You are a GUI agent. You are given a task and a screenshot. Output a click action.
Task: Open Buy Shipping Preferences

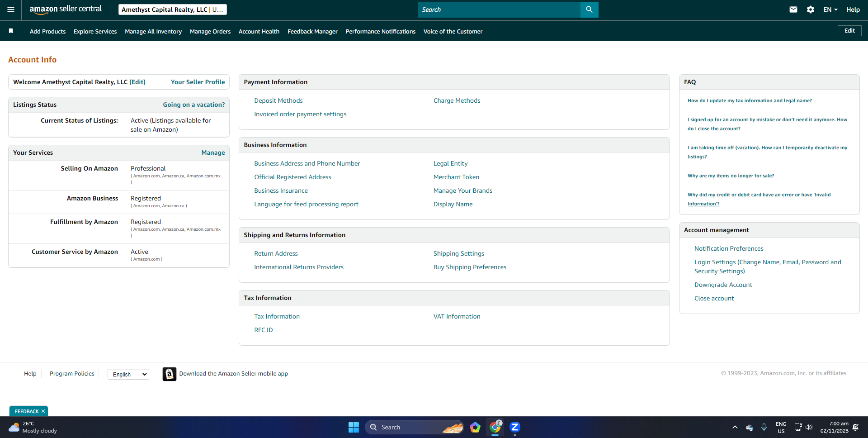coord(470,267)
